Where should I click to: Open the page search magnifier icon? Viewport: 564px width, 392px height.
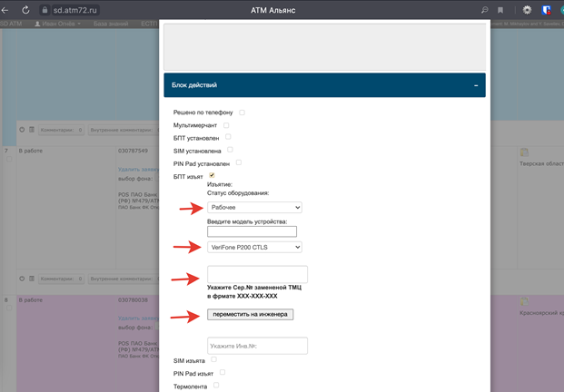485,9
